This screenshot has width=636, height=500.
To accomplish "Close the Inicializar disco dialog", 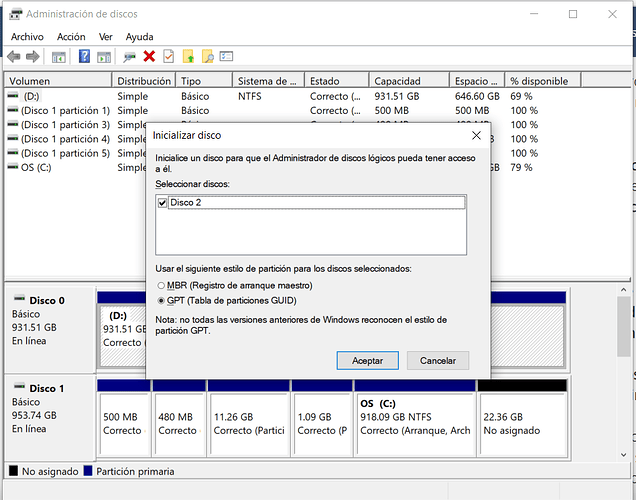I will (477, 135).
